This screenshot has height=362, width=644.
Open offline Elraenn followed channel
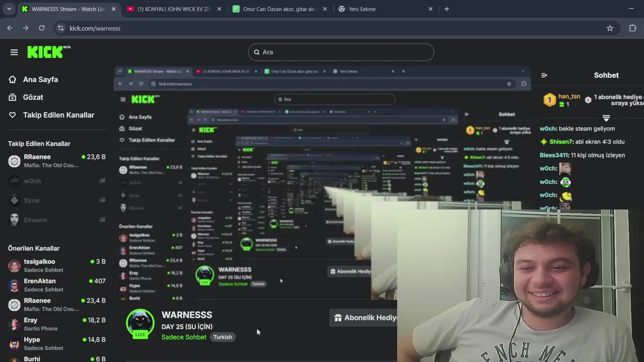click(x=57, y=220)
